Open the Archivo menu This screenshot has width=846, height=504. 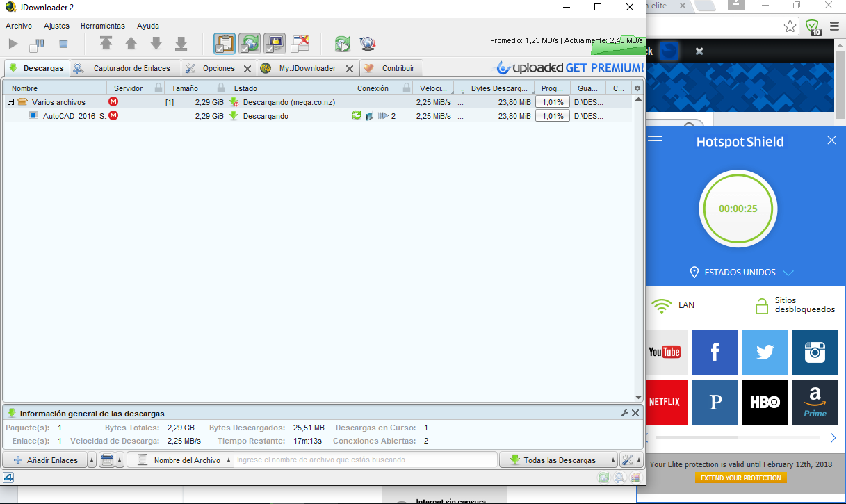(x=19, y=26)
